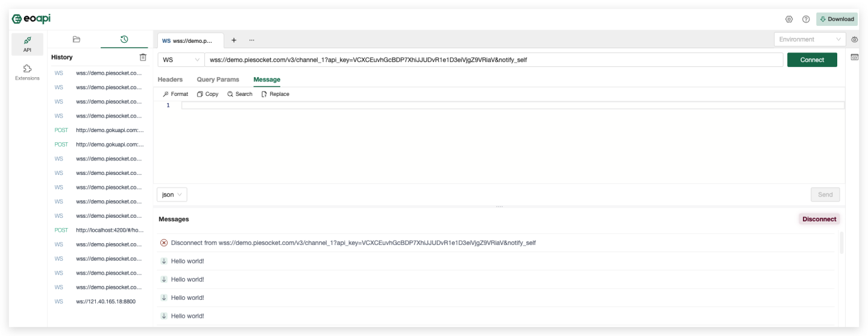Switch to the Headers tab

click(x=170, y=80)
